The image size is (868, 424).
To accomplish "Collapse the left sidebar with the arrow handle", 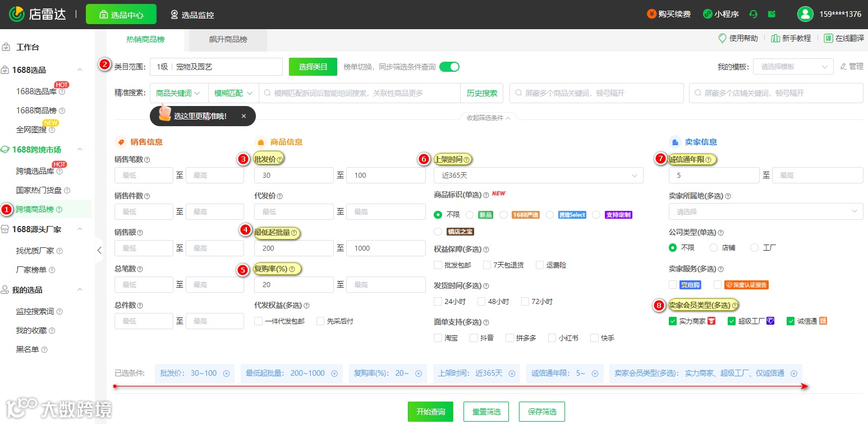I will click(99, 250).
